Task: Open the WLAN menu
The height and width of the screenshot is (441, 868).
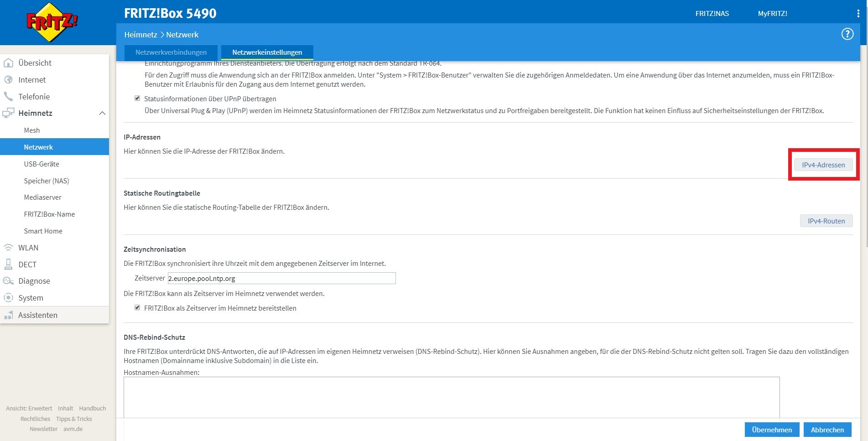Action: click(28, 248)
